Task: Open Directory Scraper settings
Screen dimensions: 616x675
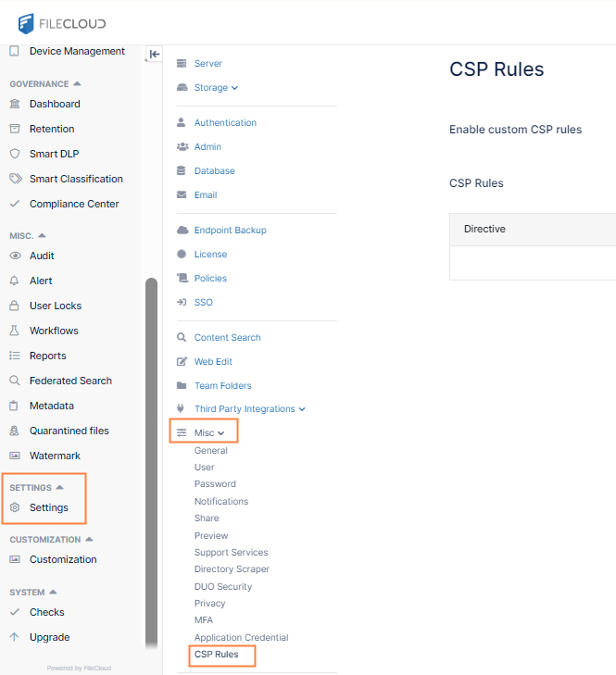Action: (232, 569)
